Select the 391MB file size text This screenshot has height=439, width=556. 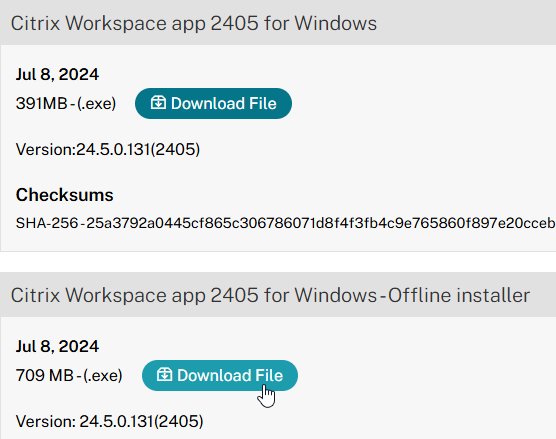(x=41, y=104)
